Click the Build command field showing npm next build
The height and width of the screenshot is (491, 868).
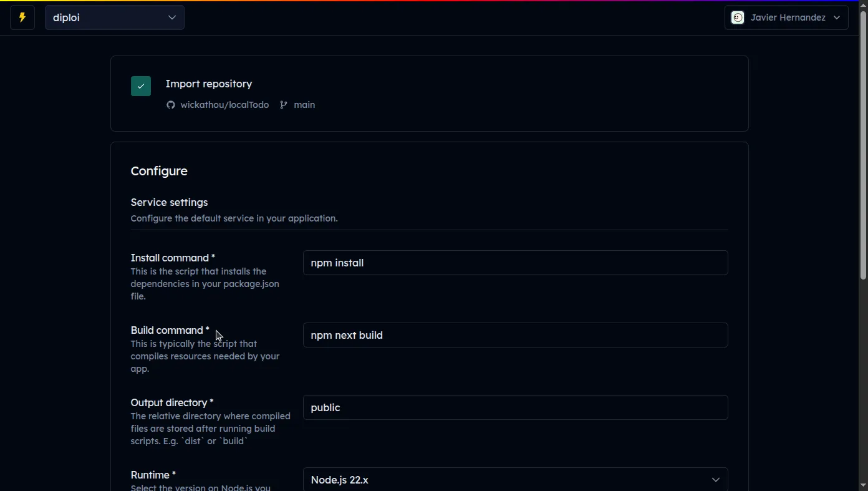pyautogui.click(x=515, y=335)
